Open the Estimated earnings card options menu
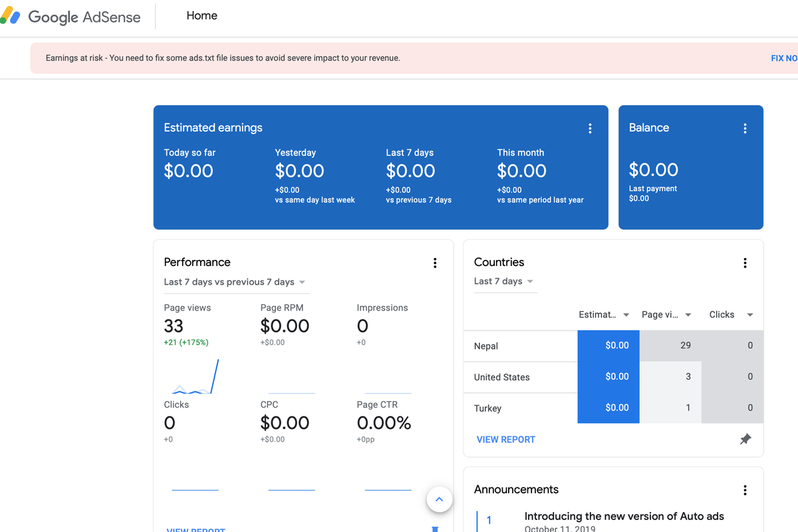The height and width of the screenshot is (532, 798). [x=590, y=128]
